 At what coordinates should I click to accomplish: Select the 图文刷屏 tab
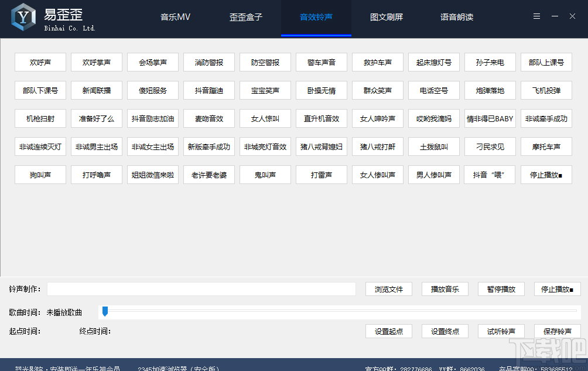[x=386, y=17]
